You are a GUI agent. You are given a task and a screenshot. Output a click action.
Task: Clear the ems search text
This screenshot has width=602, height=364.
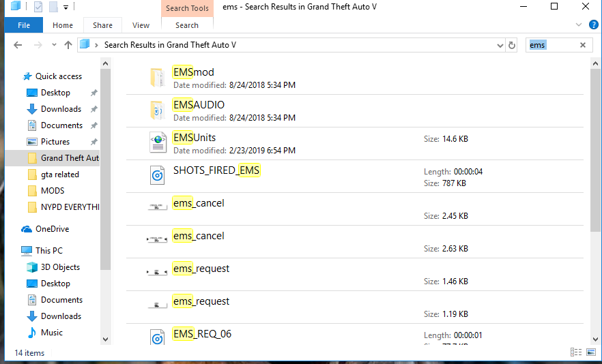[x=583, y=45]
